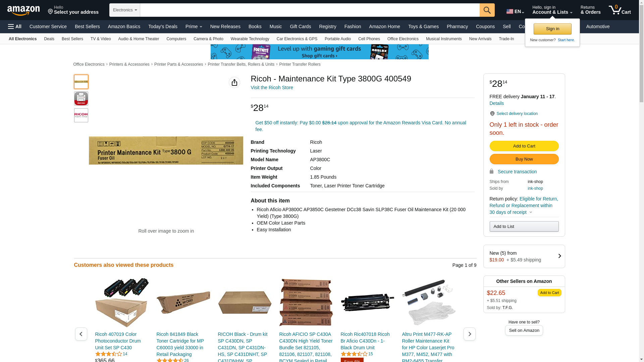Click the next arrow in product carousel
Screen dimensions: 644x362
point(469,334)
